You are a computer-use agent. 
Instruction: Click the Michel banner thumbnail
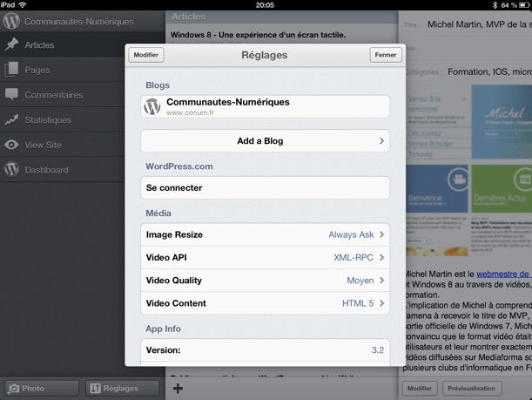point(502,121)
